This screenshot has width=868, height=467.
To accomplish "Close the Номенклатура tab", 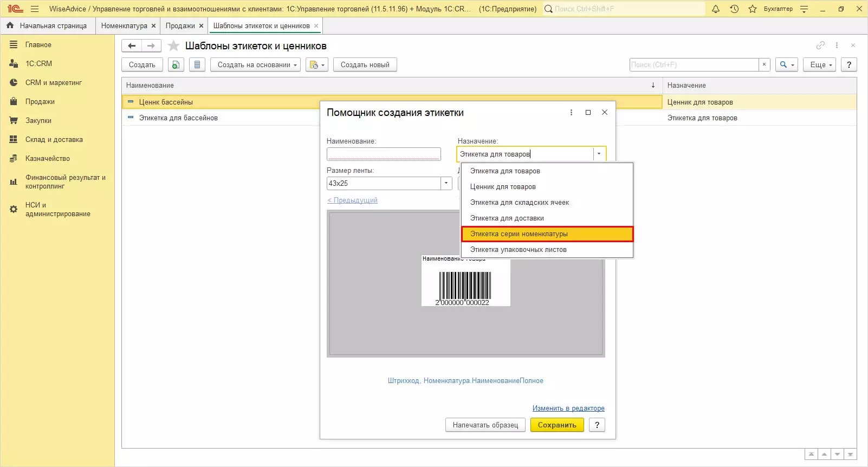I will point(154,26).
